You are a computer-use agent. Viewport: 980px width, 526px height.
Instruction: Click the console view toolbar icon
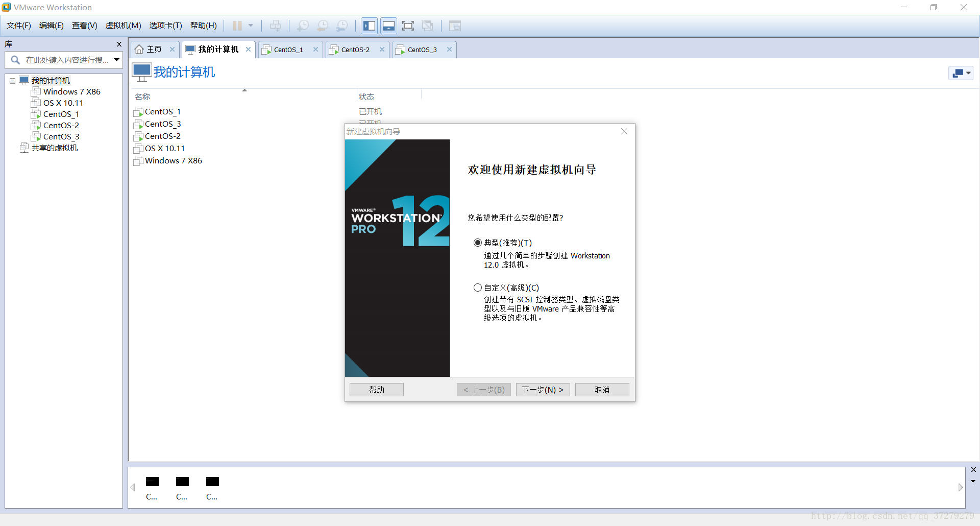point(455,26)
